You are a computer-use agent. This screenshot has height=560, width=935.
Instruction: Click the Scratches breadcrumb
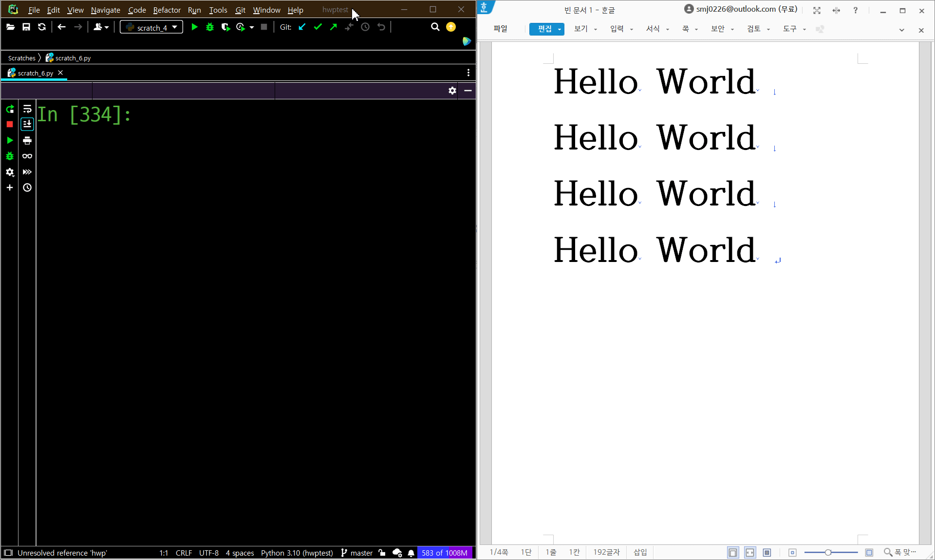click(x=21, y=58)
